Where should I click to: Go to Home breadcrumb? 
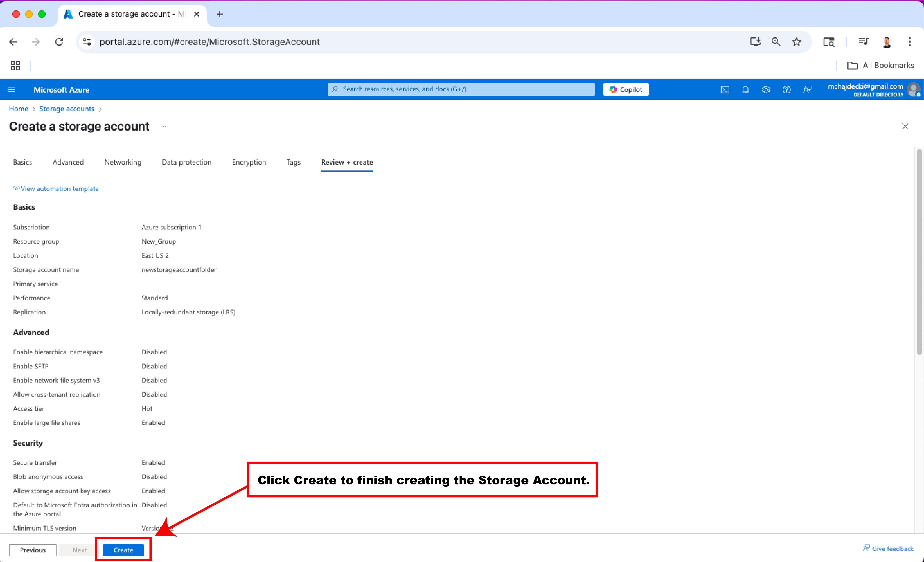[x=18, y=109]
